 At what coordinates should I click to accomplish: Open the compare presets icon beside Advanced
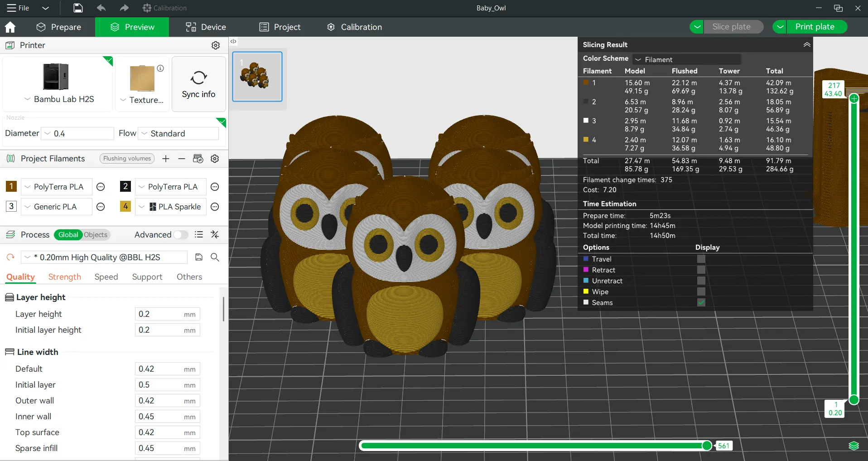coord(215,234)
